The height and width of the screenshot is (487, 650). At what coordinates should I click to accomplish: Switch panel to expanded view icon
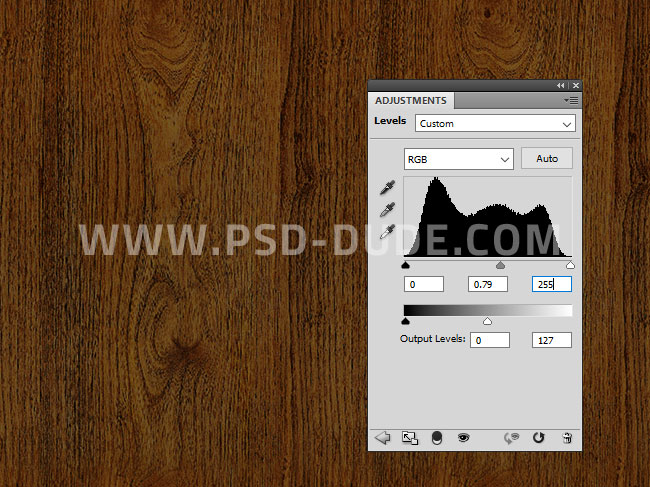(x=410, y=438)
